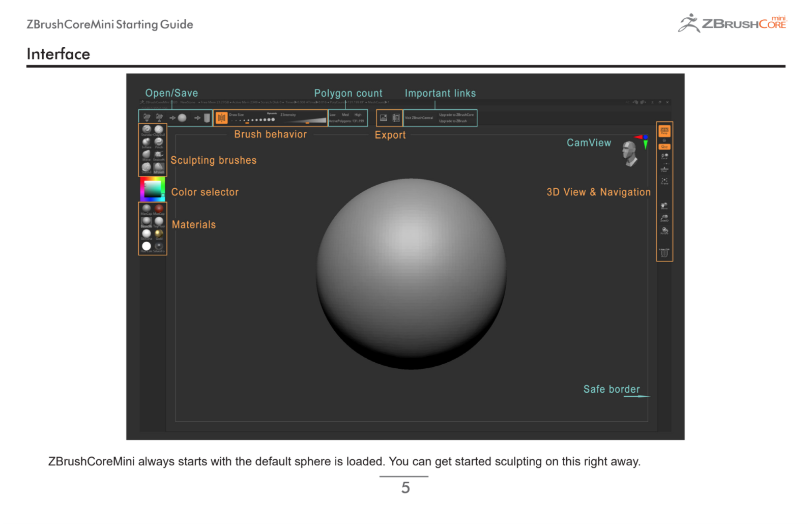This screenshot has width=812, height=524.
Task: Adjust the Z Intensity slider
Action: click(x=303, y=121)
